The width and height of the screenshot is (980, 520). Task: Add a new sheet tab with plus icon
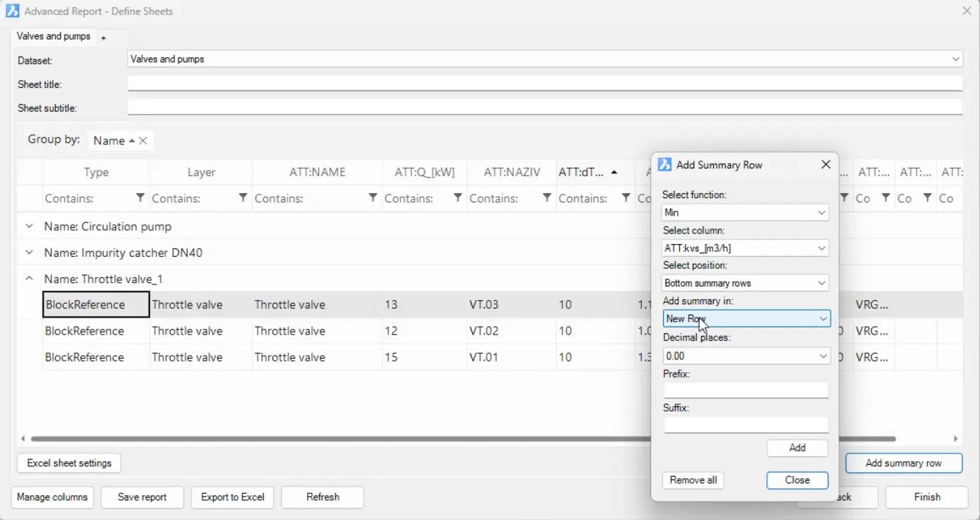(x=103, y=37)
